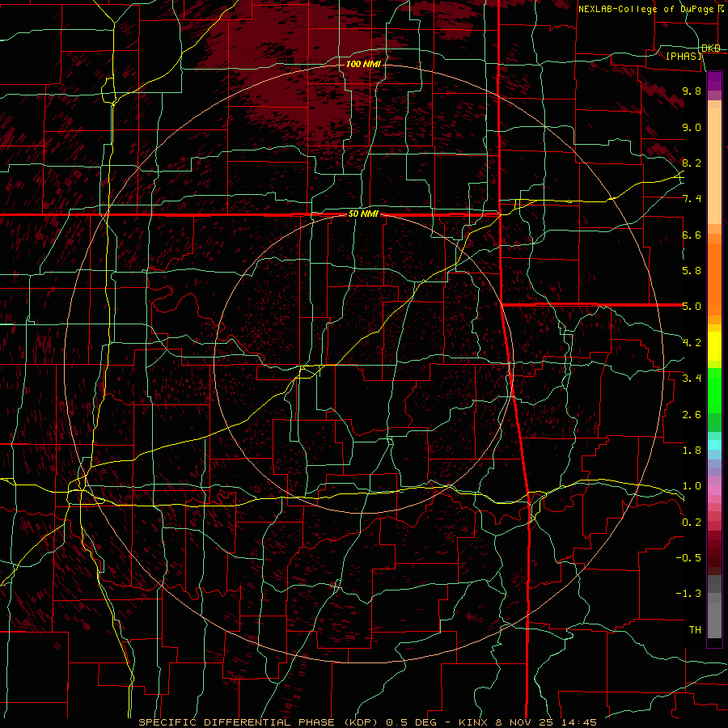Click the 1.8 value on the color scale
Image resolution: width=728 pixels, height=728 pixels.
click(x=692, y=451)
